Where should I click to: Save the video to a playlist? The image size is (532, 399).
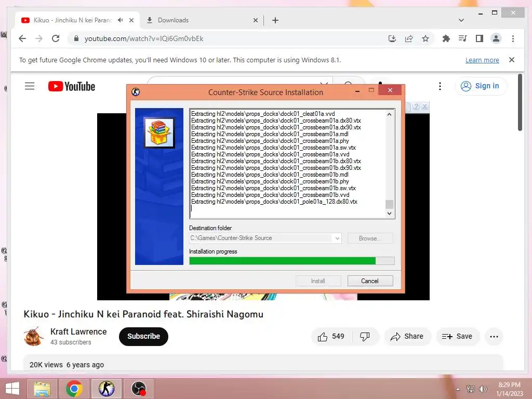[457, 337]
